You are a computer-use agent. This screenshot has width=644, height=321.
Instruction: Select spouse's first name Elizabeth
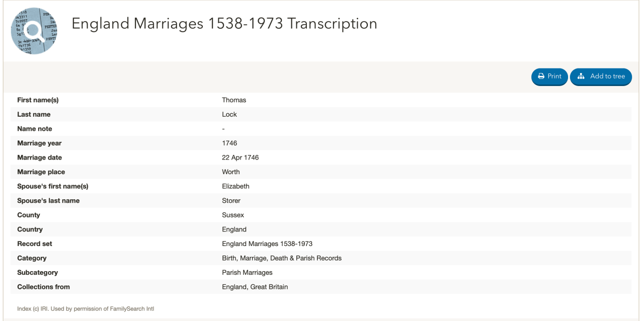click(x=235, y=186)
